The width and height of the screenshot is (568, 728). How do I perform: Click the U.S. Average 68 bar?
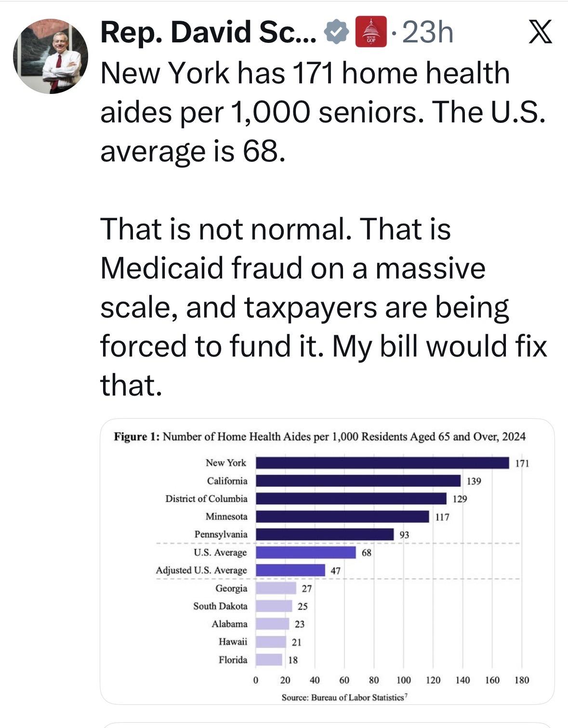pyautogui.click(x=306, y=552)
